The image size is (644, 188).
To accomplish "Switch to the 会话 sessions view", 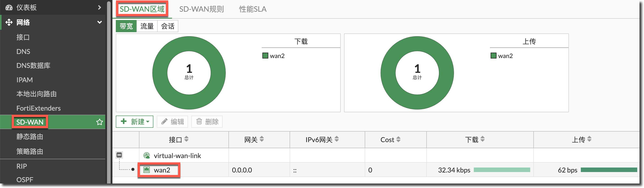I will 168,26.
